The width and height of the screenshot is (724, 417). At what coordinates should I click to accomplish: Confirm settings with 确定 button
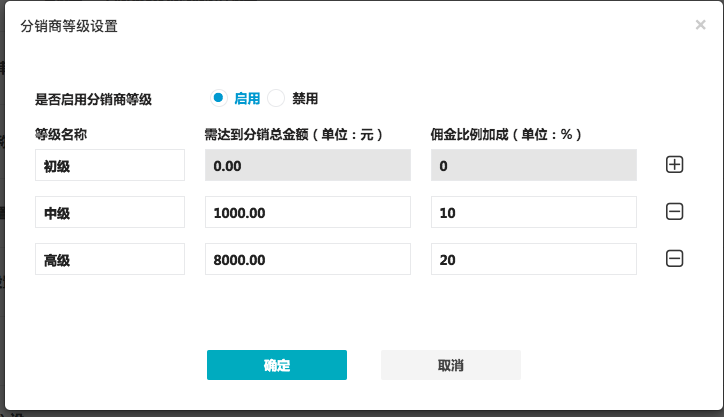tap(277, 365)
